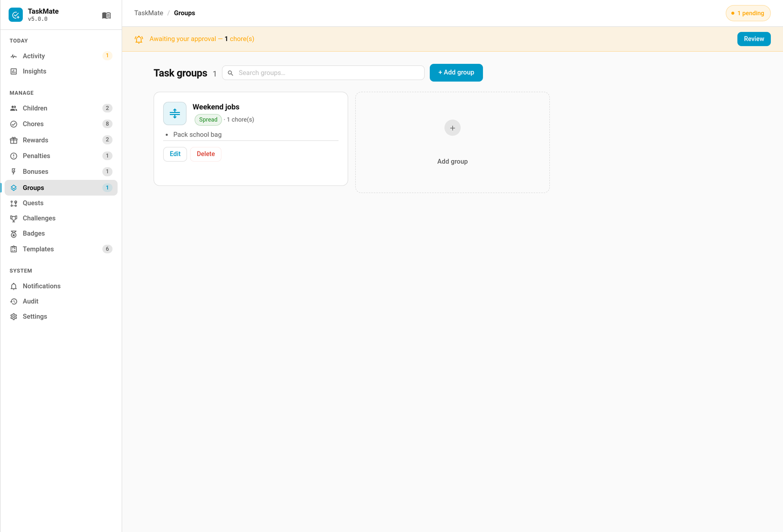The image size is (783, 532).
Task: Click the Add group label in dashed card
Action: 453,162
